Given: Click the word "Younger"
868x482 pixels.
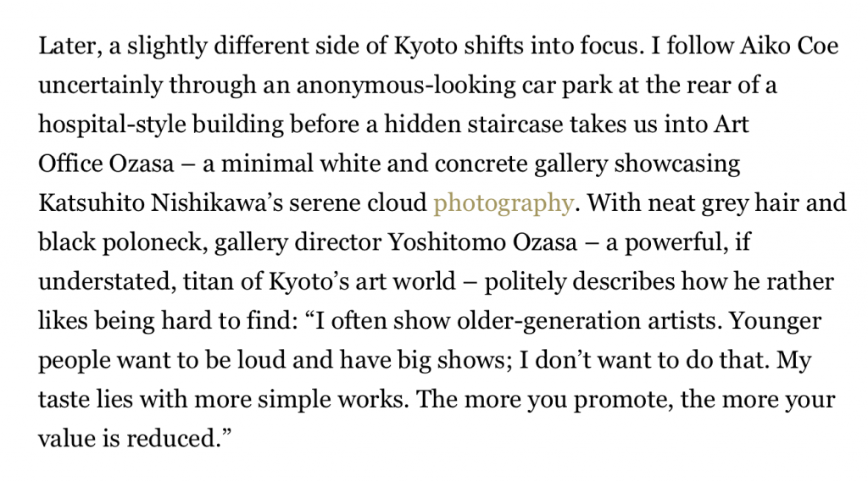Looking at the screenshot, I should point(776,321).
